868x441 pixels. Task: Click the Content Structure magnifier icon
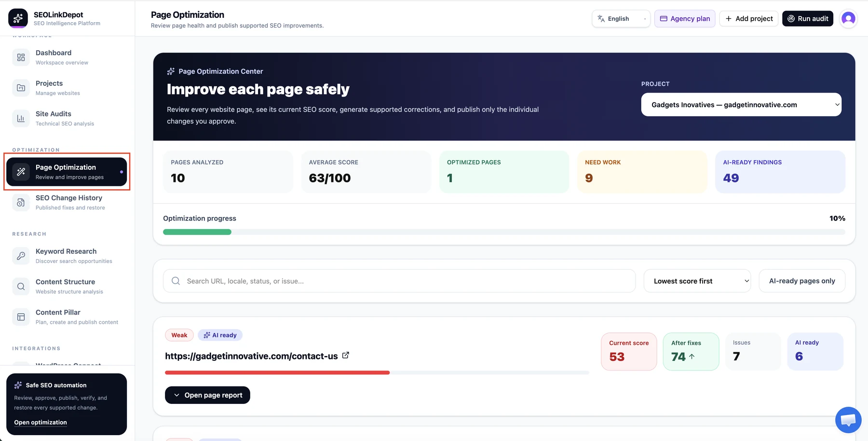click(x=21, y=286)
